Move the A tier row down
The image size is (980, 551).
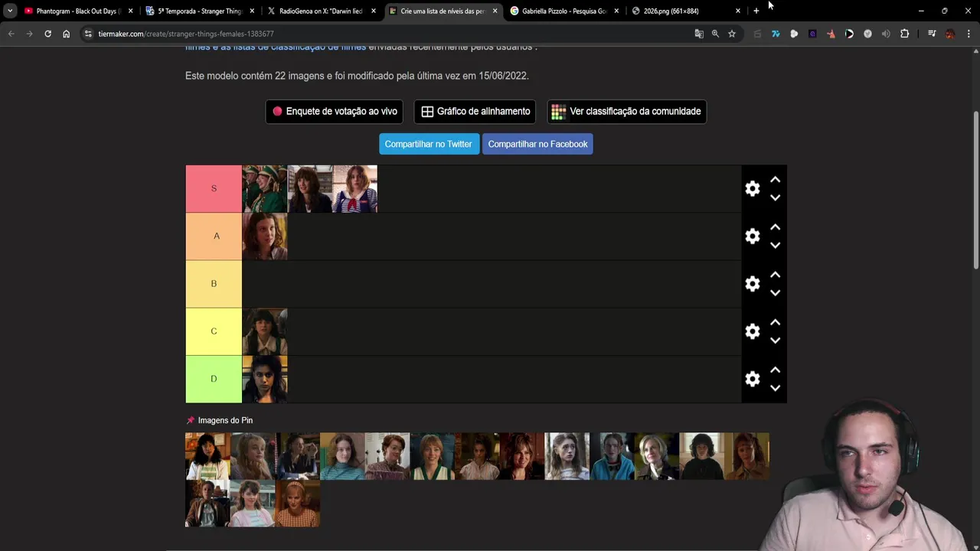tap(775, 245)
